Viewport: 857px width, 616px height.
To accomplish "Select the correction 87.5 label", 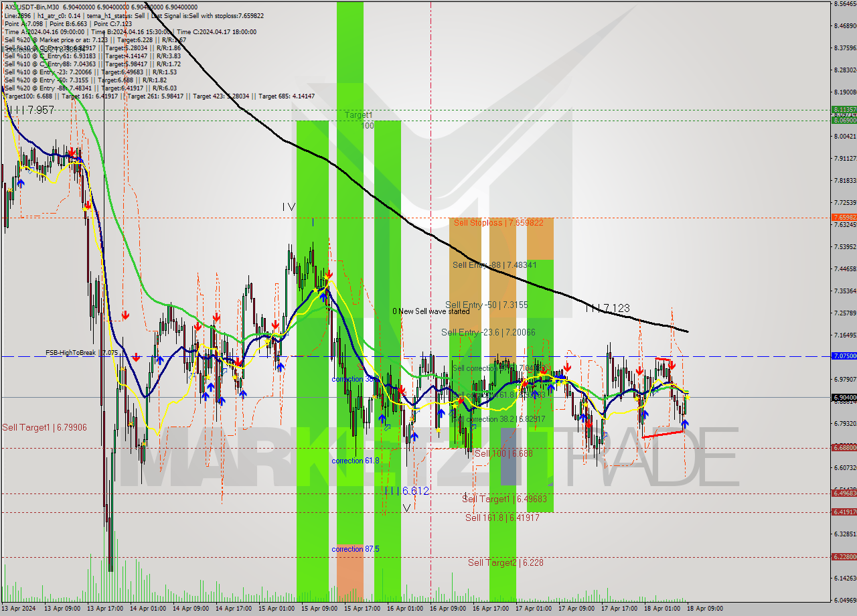I will tap(355, 549).
